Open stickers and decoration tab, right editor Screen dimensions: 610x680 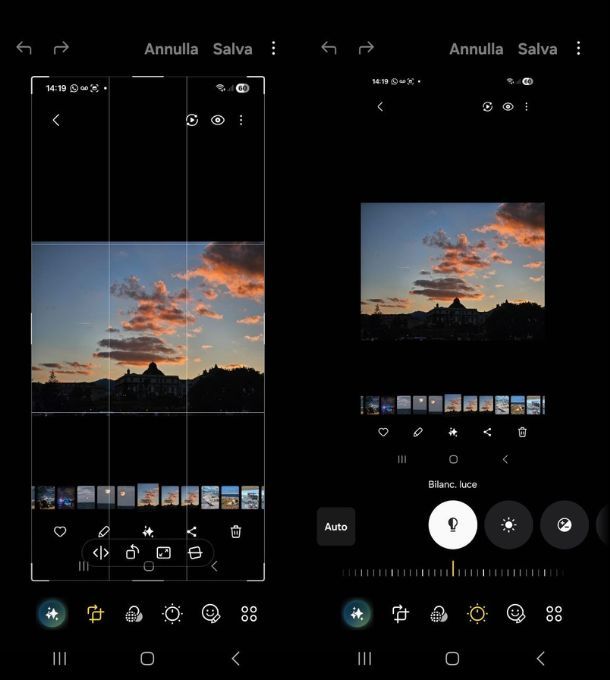tap(516, 614)
